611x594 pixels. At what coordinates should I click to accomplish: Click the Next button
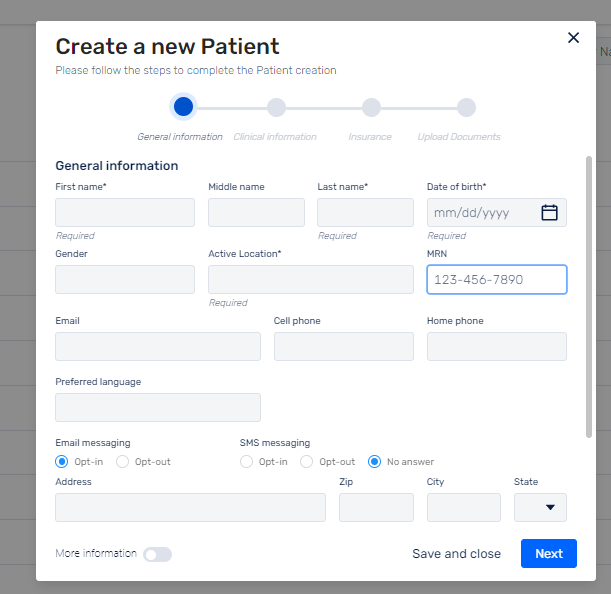549,553
